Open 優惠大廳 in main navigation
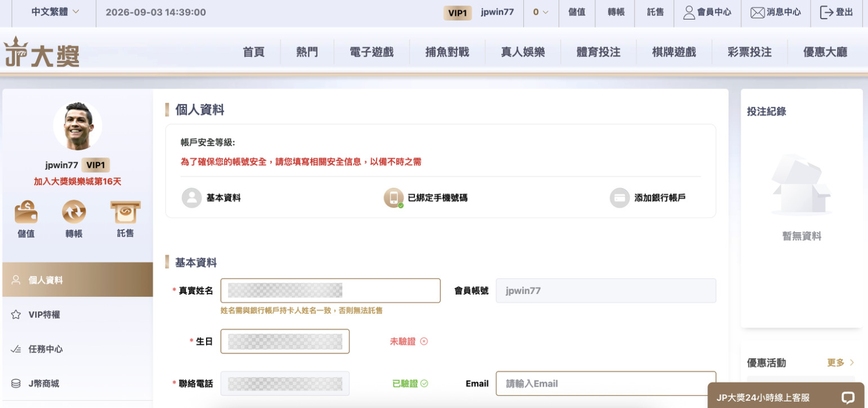Screen dimensions: 868x408 [825, 52]
